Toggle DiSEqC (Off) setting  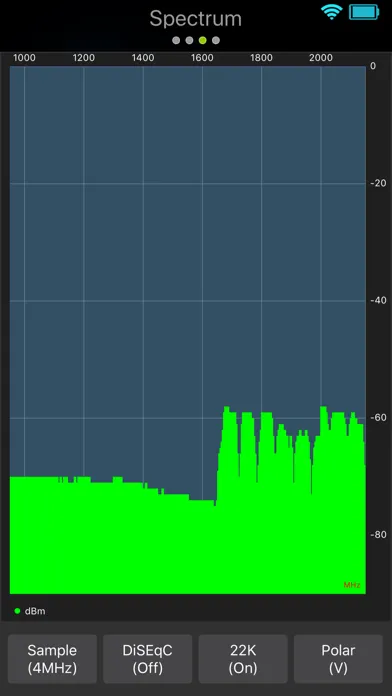pyautogui.click(x=147, y=659)
